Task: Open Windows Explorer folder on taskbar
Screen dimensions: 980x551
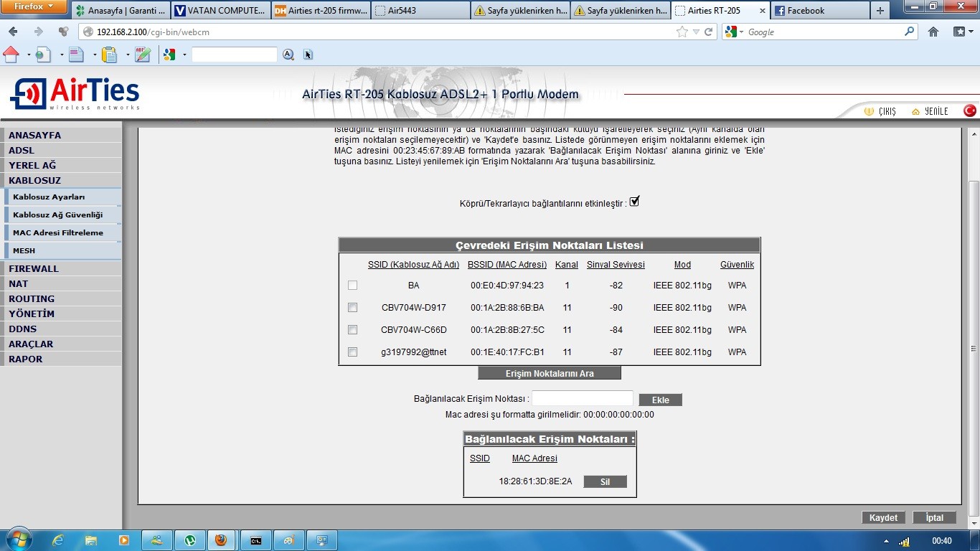Action: pyautogui.click(x=91, y=540)
